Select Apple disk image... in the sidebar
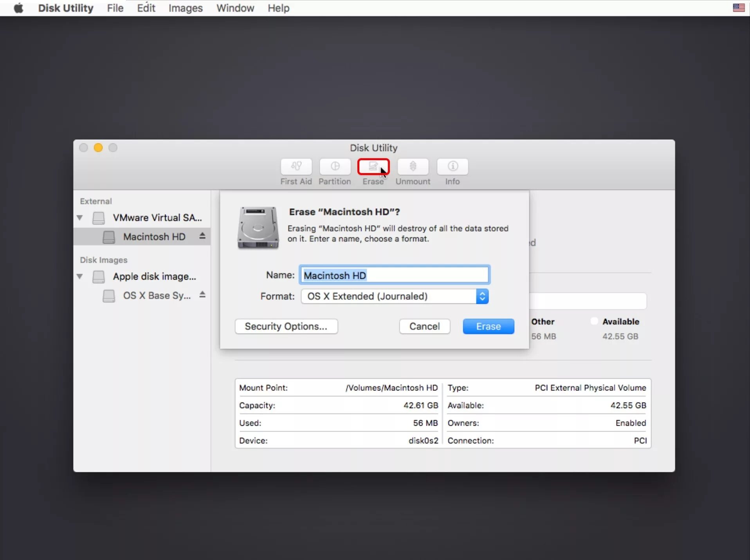Image resolution: width=750 pixels, height=560 pixels. (142, 276)
